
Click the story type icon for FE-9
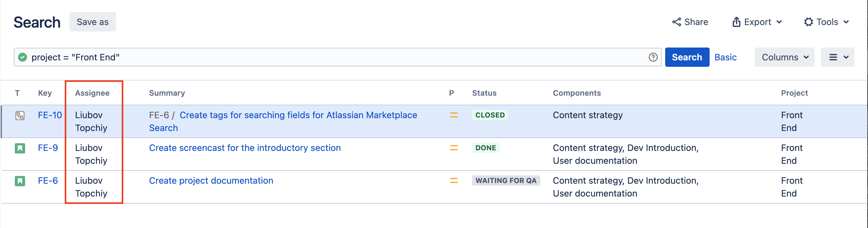point(20,148)
